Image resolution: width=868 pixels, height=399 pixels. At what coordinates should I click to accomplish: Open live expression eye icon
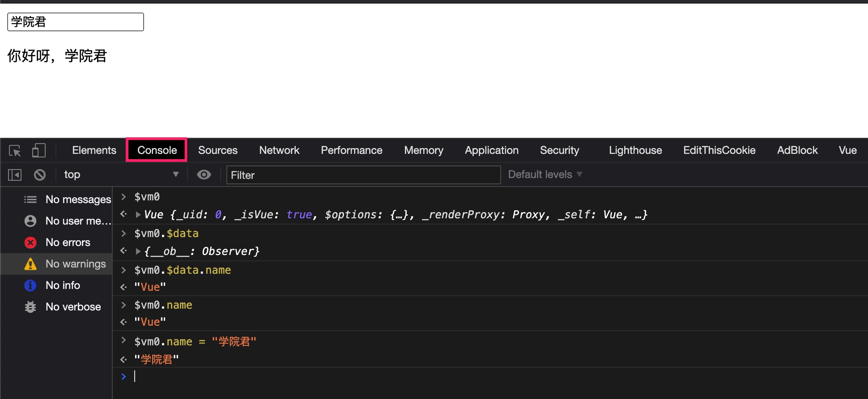[204, 174]
